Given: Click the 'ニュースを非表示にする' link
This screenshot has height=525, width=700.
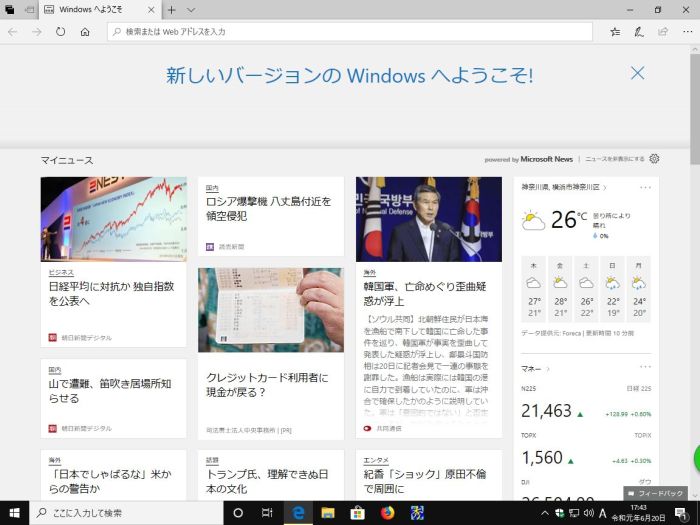Looking at the screenshot, I should [x=614, y=159].
